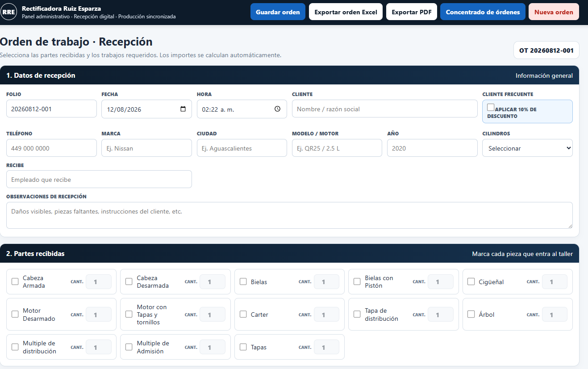Screen dimensions: 588x369
Task: Click the OT 20260812-001 order badge
Action: tap(546, 50)
